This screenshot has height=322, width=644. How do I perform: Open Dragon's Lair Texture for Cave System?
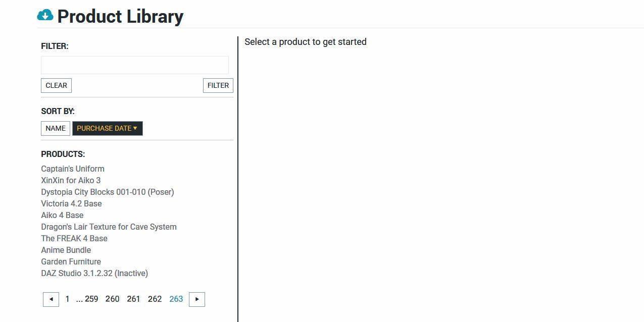pos(109,227)
